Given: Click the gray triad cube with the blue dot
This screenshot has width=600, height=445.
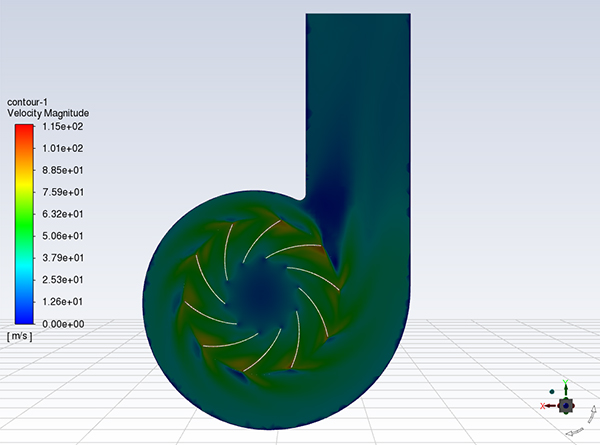Looking at the screenshot, I should 566,406.
